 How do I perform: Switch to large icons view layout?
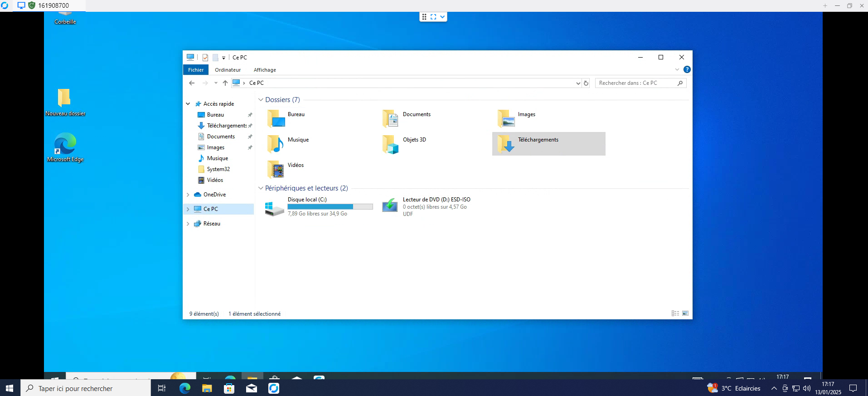(685, 313)
